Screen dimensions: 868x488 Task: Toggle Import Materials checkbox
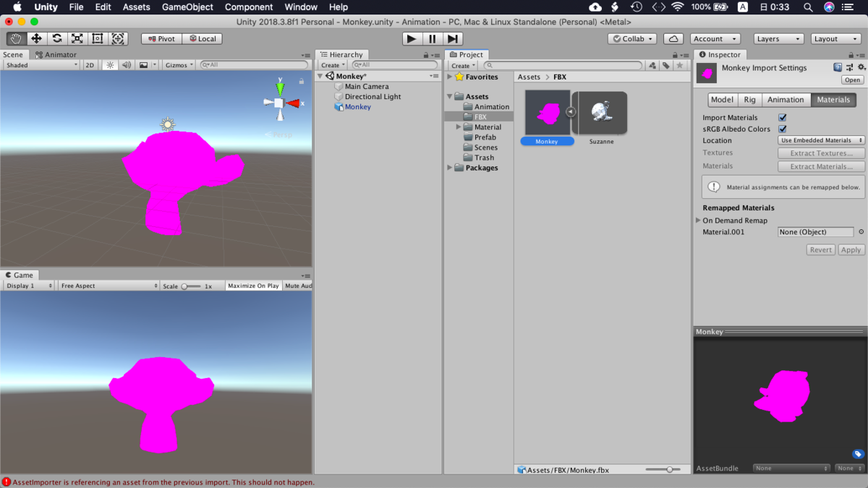(783, 117)
